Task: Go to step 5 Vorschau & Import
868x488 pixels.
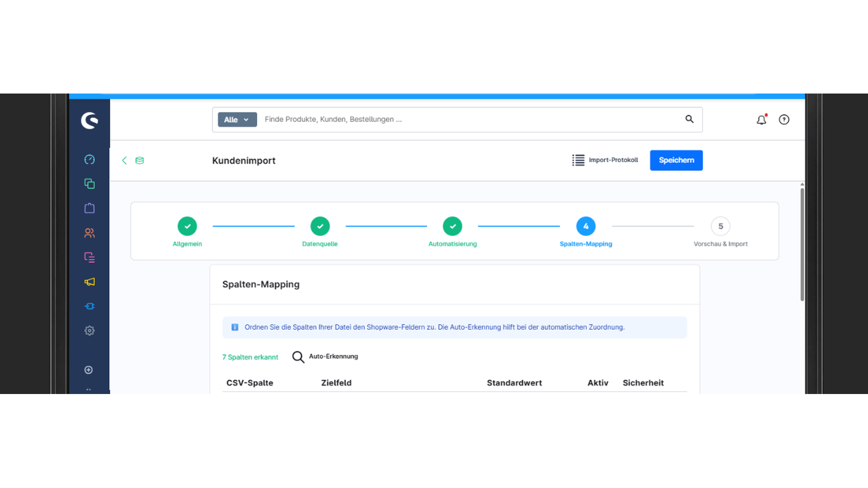Action: [721, 232]
